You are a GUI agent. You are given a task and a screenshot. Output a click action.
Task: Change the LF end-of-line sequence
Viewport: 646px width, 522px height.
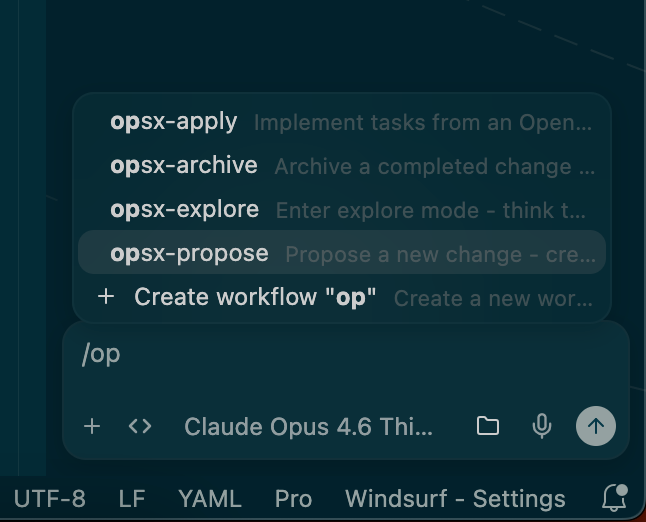tap(132, 499)
